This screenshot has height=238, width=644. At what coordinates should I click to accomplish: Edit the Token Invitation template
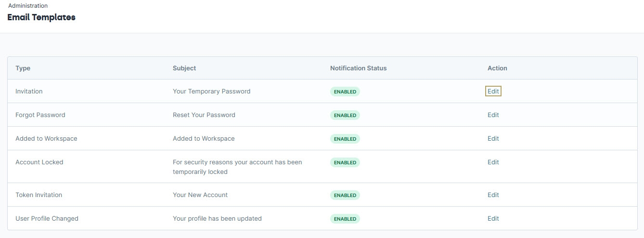[493, 195]
